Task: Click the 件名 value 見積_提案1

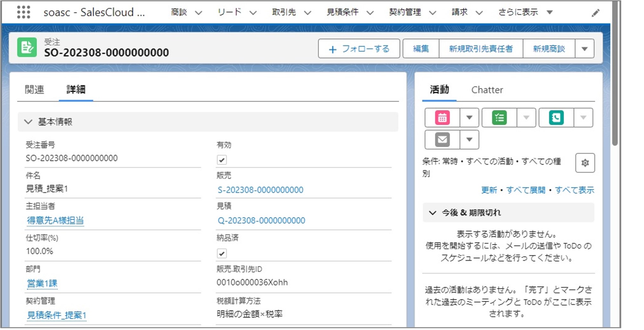Action: click(x=47, y=188)
